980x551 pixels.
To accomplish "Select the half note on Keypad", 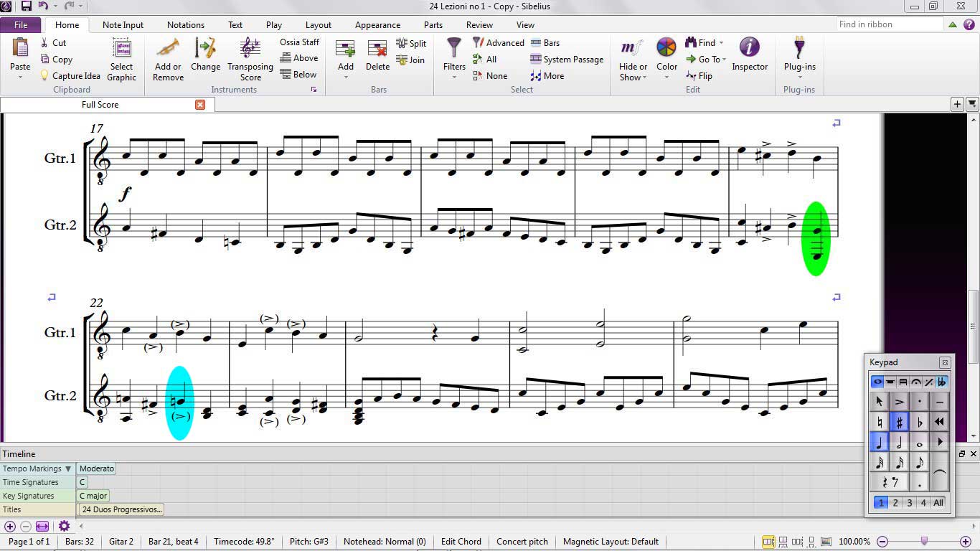I will point(899,442).
